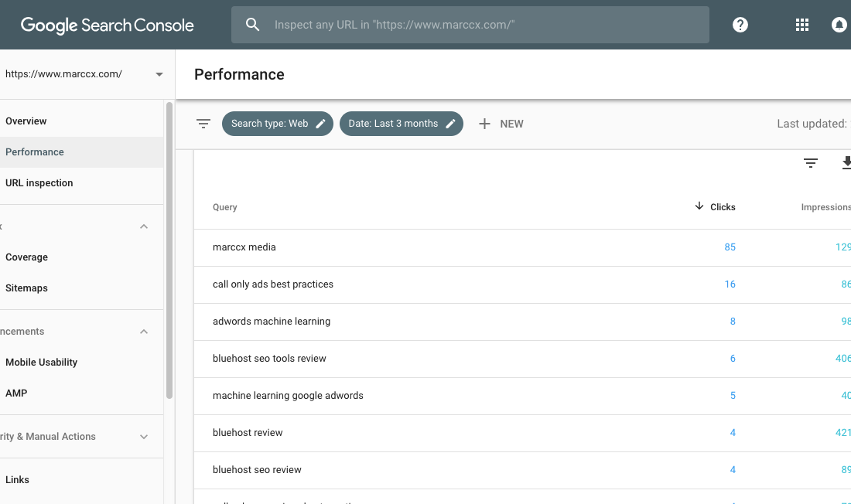Click clicks value 85
The width and height of the screenshot is (851, 504).
tap(730, 247)
